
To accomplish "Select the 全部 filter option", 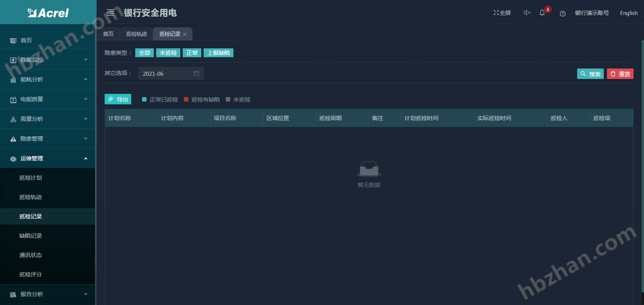I will click(x=144, y=53).
